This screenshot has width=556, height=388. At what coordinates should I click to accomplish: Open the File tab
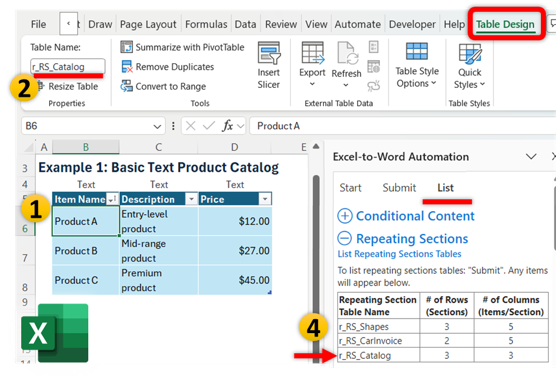coord(38,24)
